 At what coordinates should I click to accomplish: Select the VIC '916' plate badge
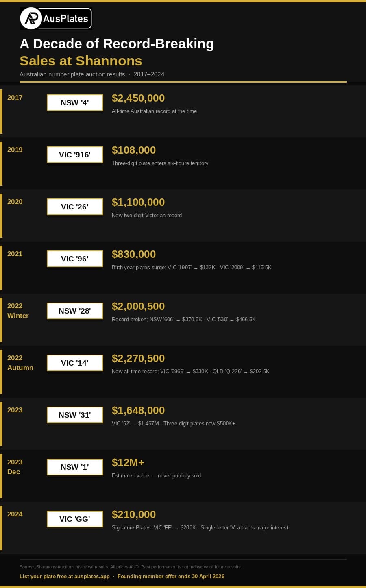pos(75,155)
